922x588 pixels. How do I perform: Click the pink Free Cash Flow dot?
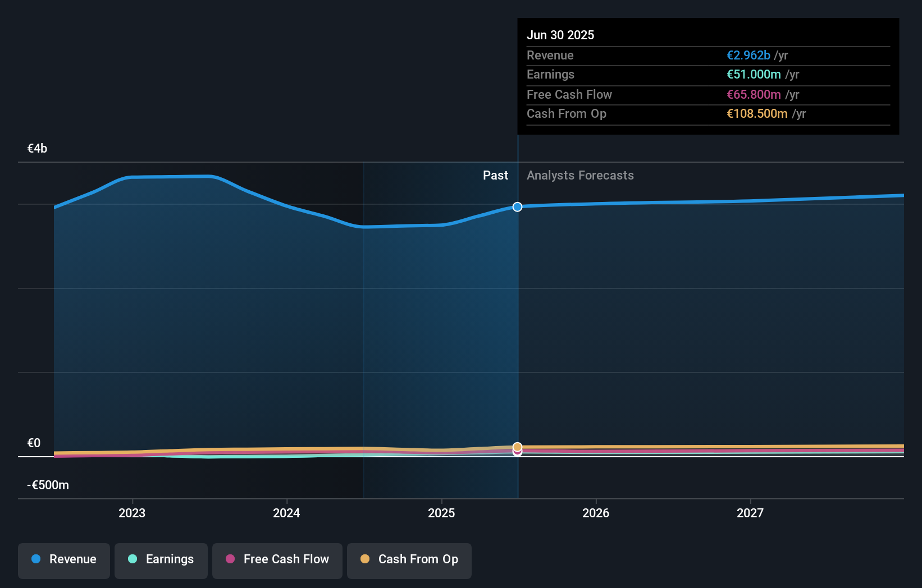click(x=230, y=559)
